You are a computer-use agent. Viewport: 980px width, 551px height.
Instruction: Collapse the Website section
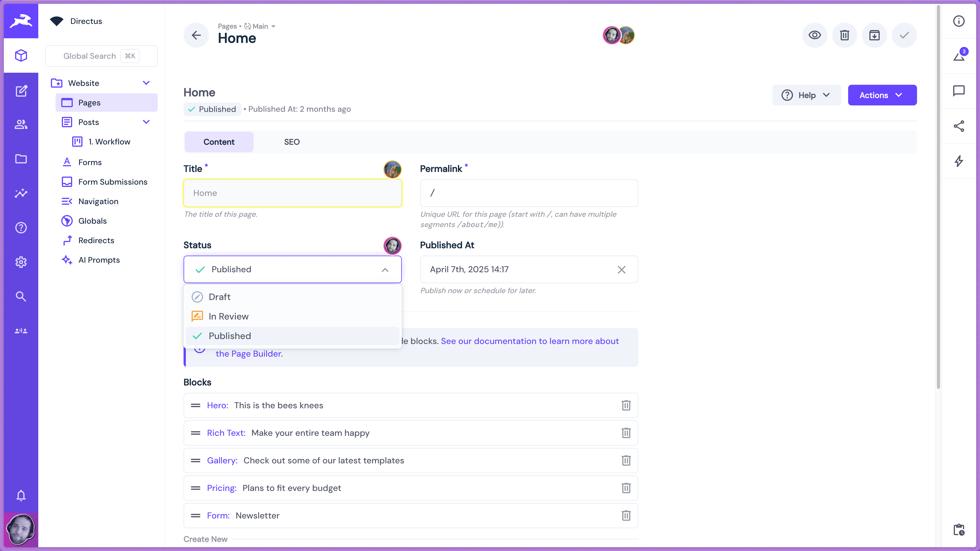click(146, 83)
